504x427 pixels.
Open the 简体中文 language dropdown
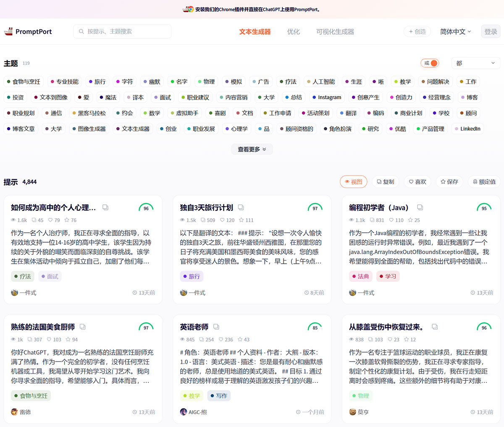click(455, 31)
